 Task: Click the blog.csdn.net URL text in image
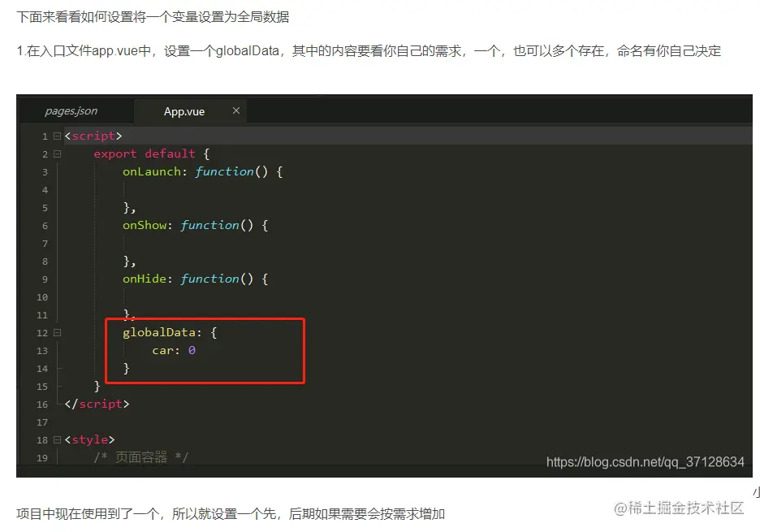coord(646,462)
